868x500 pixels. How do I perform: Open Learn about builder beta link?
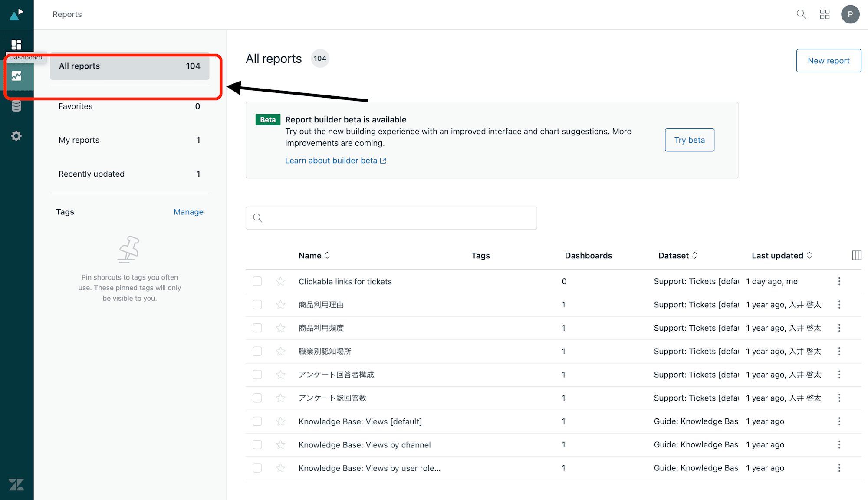click(x=335, y=161)
